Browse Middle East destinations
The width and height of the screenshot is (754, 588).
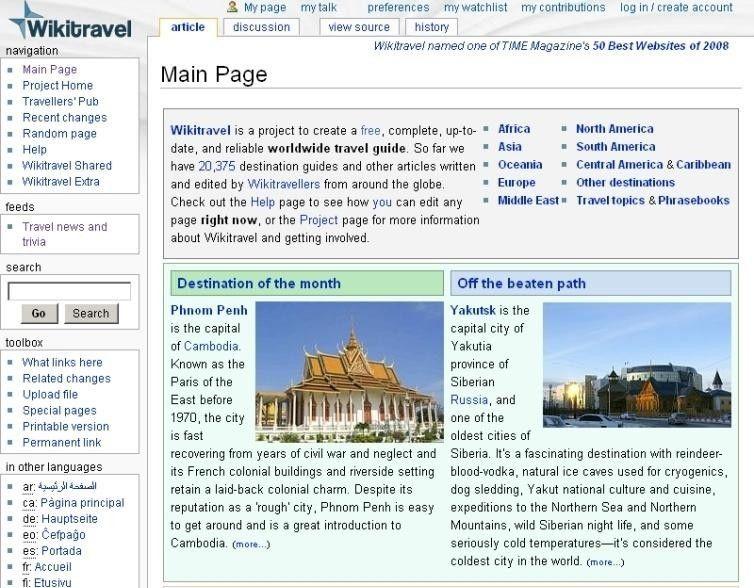[528, 200]
